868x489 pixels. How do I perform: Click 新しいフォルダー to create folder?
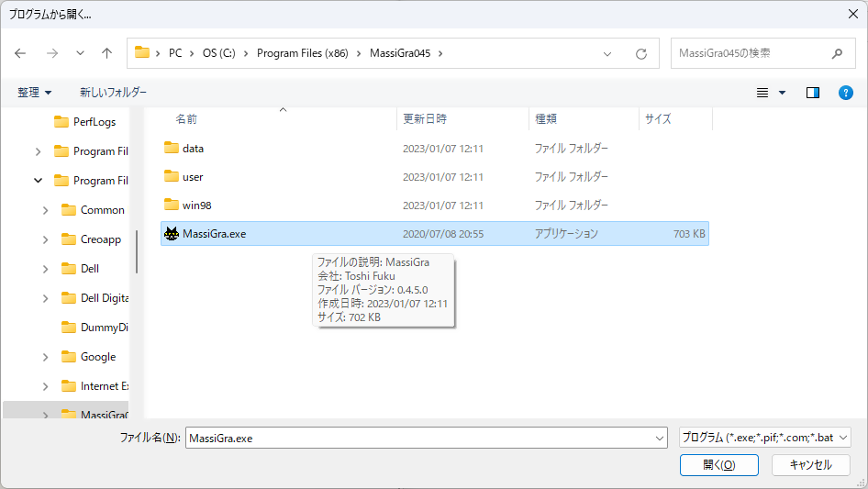pos(113,93)
